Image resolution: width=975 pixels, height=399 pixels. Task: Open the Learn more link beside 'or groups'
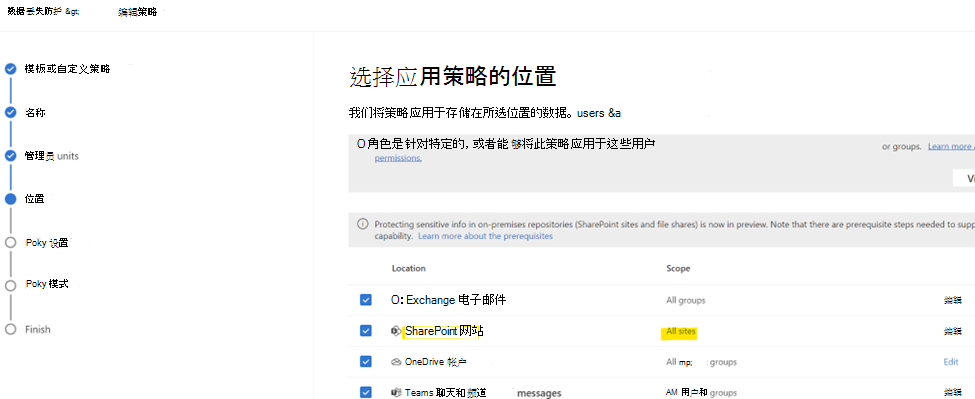[x=951, y=147]
